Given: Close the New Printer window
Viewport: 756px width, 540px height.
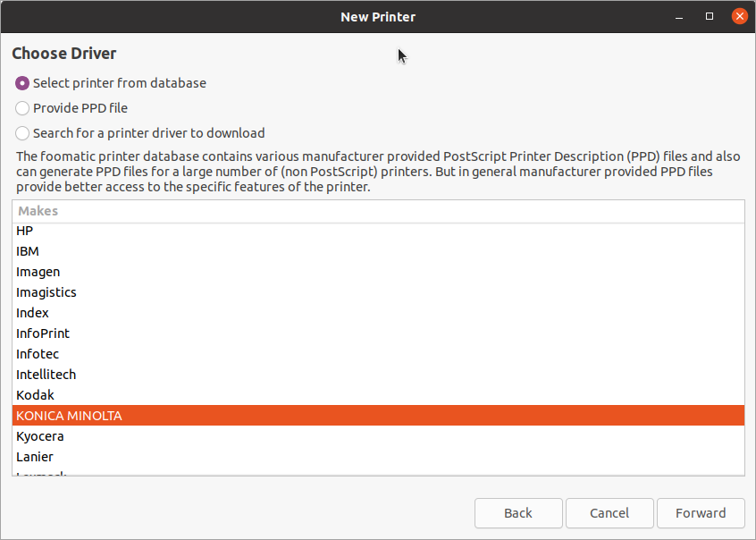Looking at the screenshot, I should point(738,16).
